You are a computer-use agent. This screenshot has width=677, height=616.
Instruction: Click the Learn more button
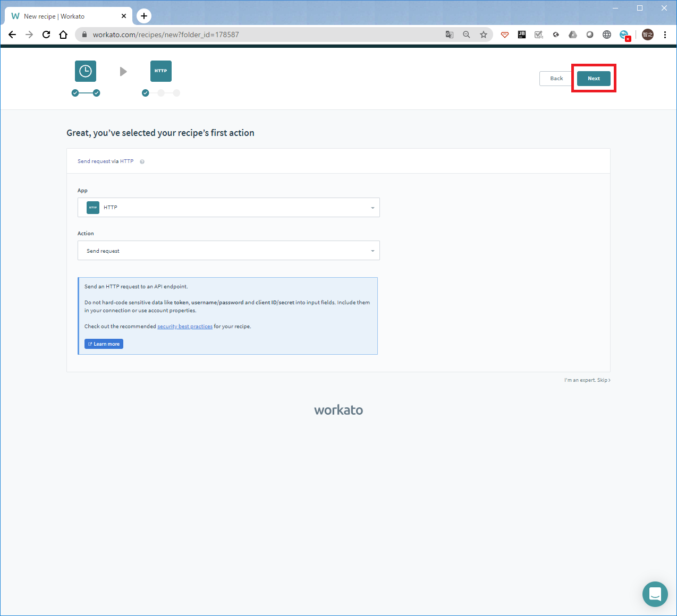point(104,344)
